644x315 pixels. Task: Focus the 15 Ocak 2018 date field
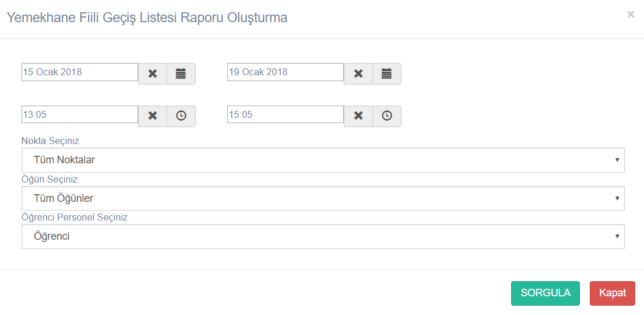coord(80,72)
